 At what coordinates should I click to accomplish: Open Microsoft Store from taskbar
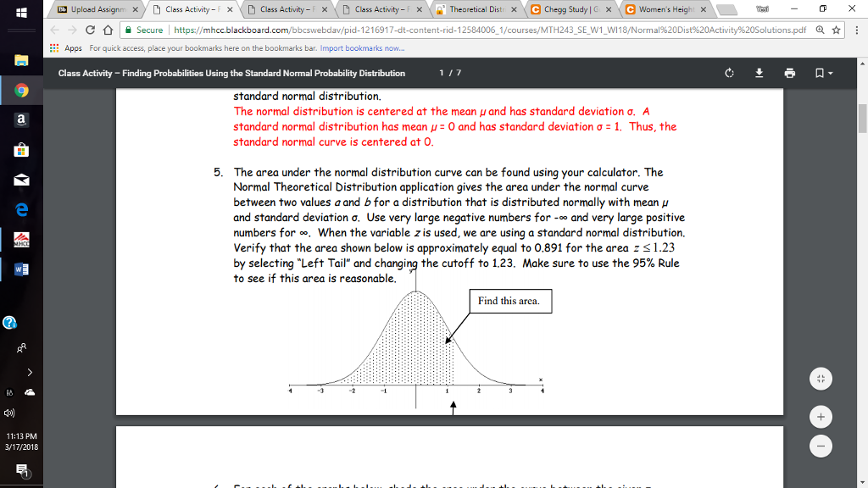[21, 150]
